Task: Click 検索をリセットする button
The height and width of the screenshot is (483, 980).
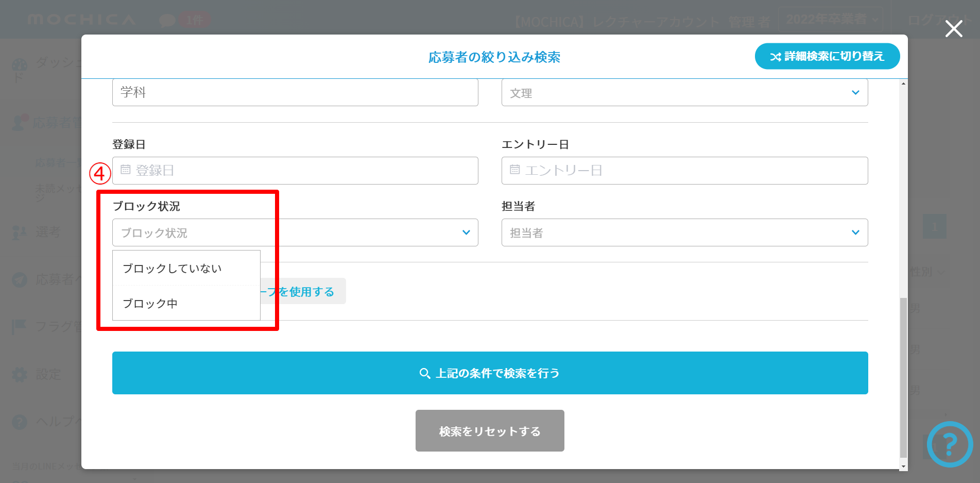Action: tap(489, 431)
